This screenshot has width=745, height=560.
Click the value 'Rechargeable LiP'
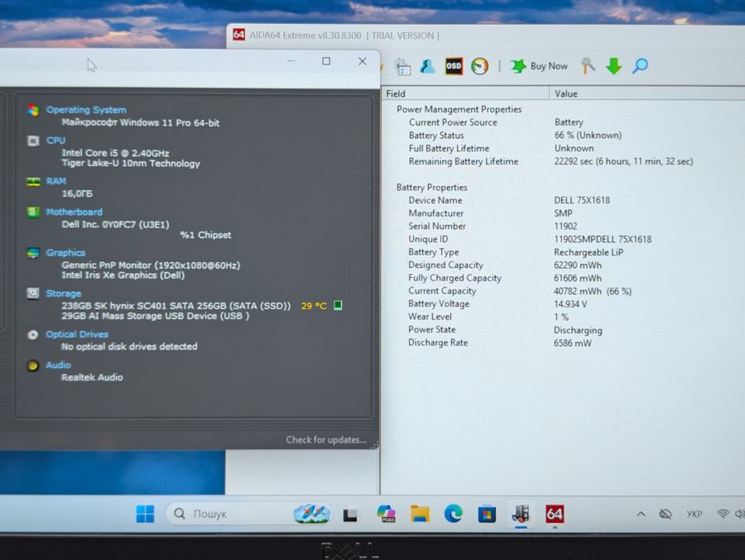coord(589,252)
